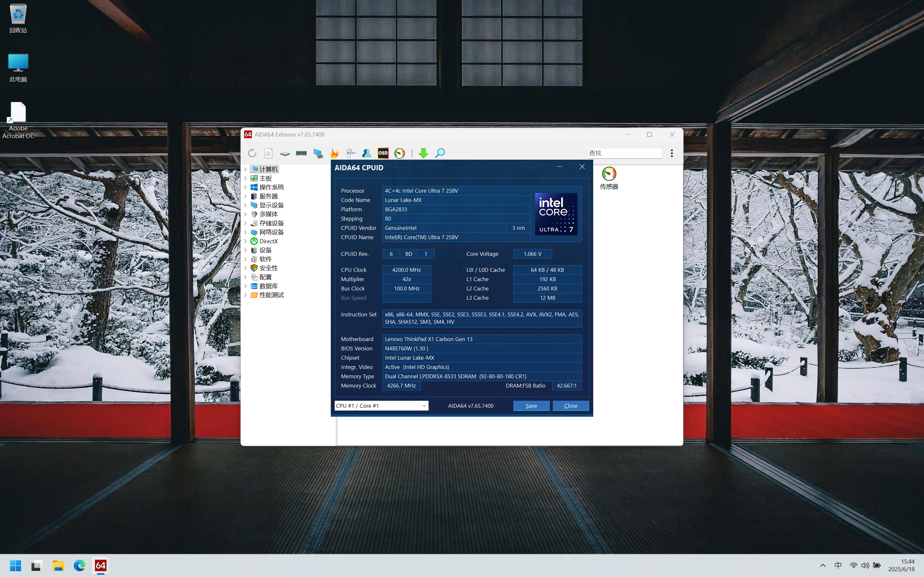Expand the 计算机 tree node

click(245, 169)
